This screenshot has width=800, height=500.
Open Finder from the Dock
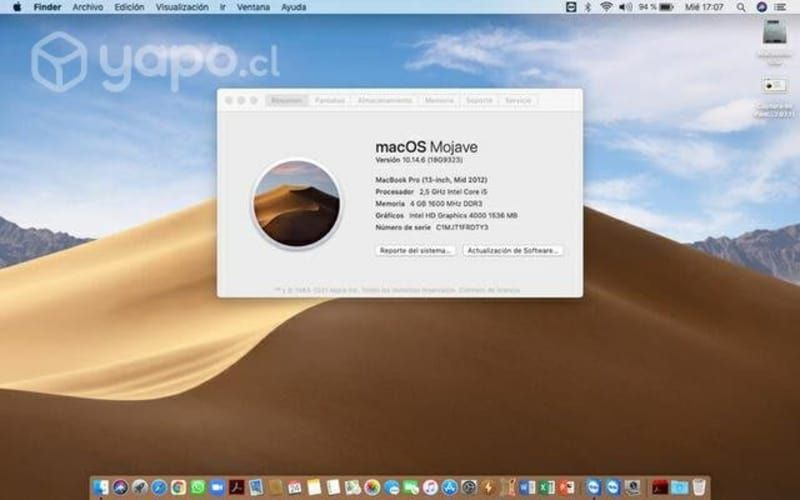[x=101, y=487]
